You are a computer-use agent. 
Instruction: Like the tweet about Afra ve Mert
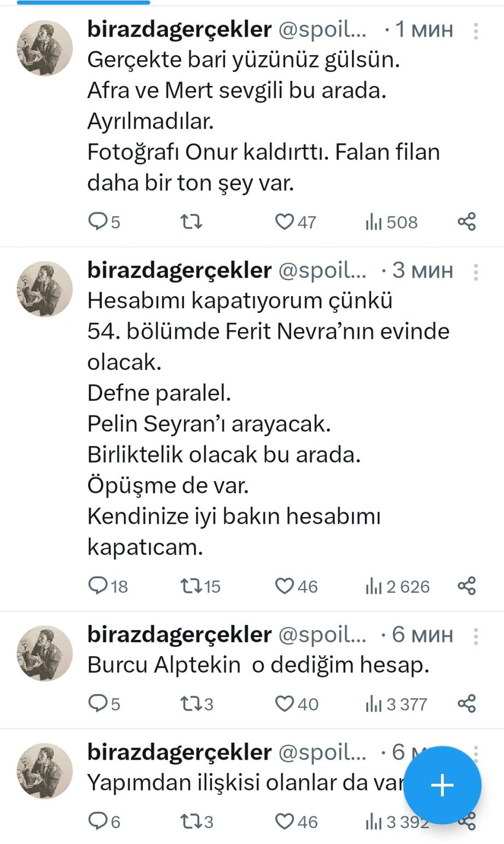pos(285,222)
